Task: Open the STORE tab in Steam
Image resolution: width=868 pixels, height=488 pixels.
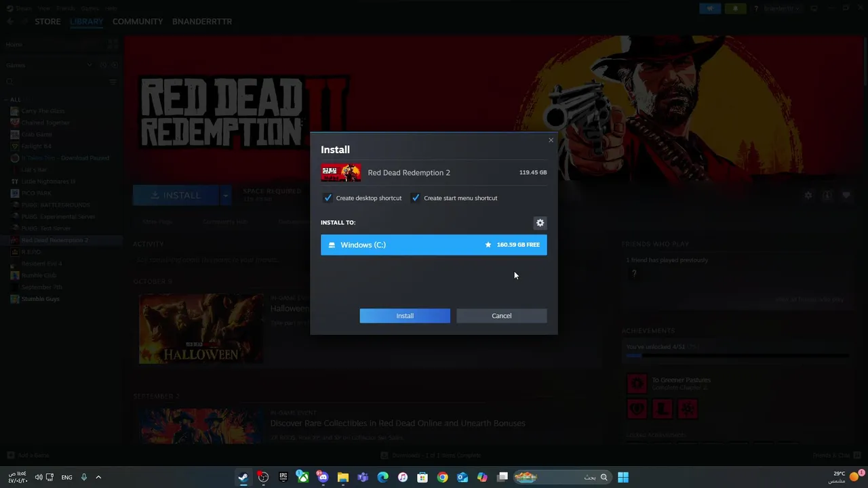Action: click(x=47, y=22)
